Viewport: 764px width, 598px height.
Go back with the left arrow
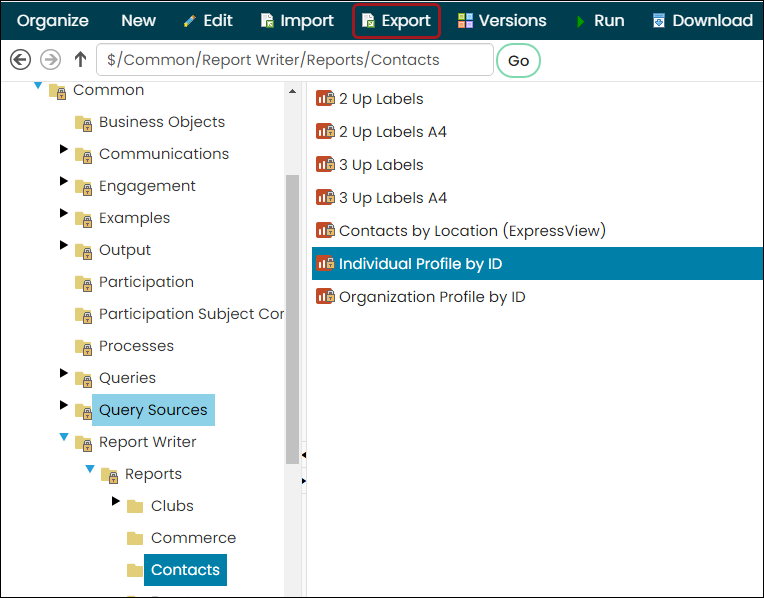pos(20,60)
